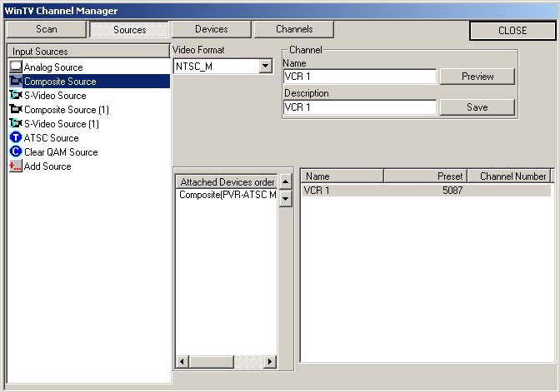Image resolution: width=560 pixels, height=392 pixels.
Task: Click the Preset column header
Action: (425, 176)
